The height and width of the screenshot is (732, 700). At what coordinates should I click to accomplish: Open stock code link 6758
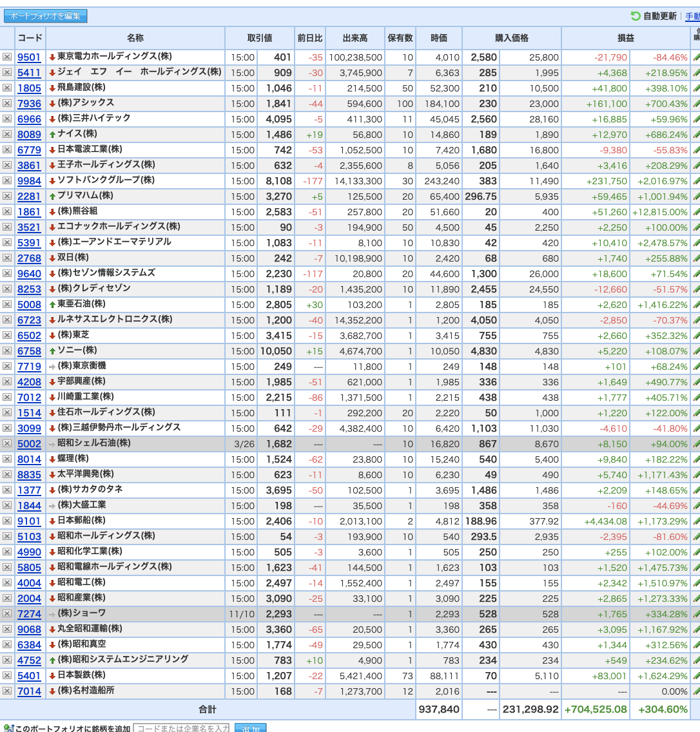click(x=29, y=351)
